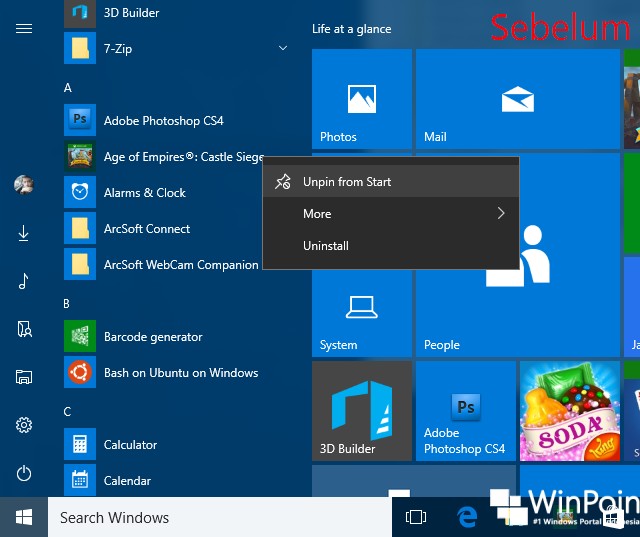Choose More in the context menu
Screen dimensions: 640x537
point(391,213)
